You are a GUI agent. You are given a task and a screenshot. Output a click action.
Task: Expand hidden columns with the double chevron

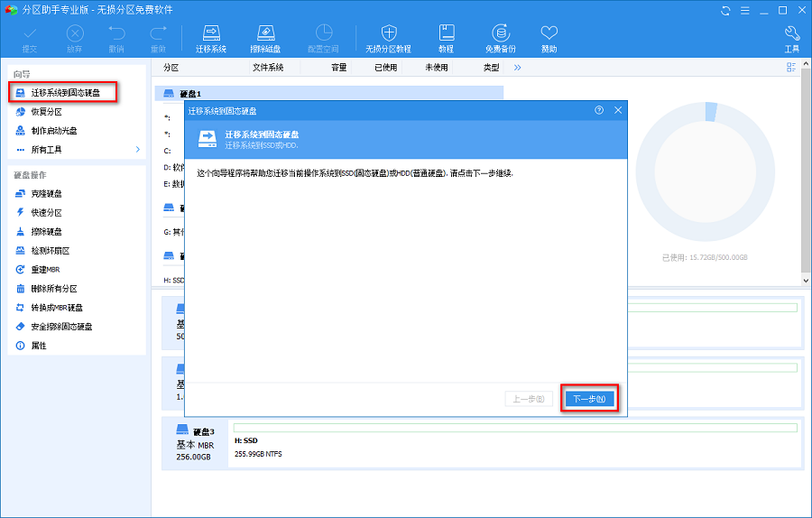tap(518, 68)
